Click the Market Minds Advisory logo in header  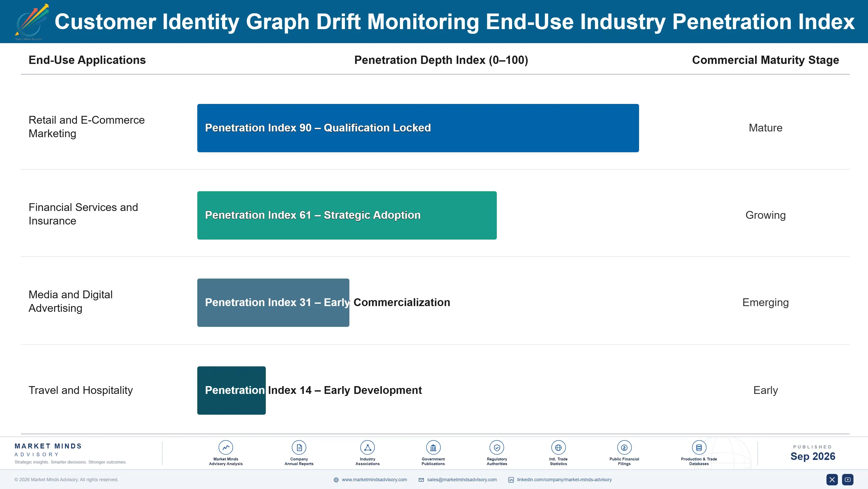tap(32, 22)
